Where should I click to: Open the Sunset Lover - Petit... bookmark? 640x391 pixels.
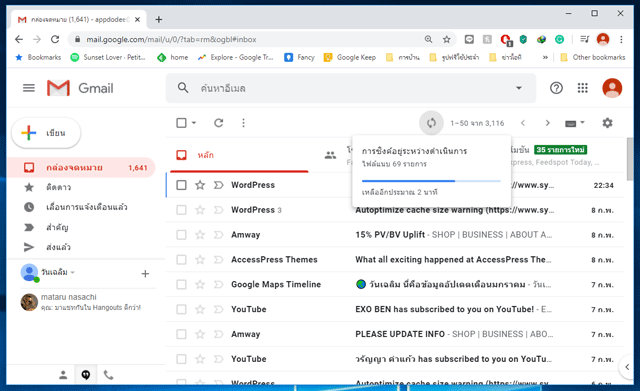pos(108,57)
